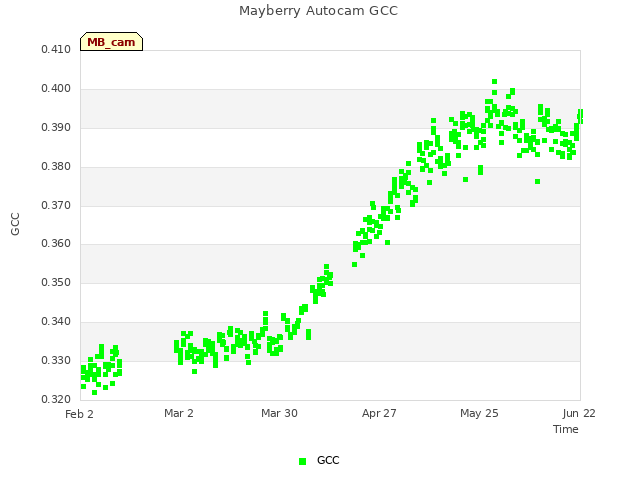Click the x-axis date Apr 27

point(379,413)
